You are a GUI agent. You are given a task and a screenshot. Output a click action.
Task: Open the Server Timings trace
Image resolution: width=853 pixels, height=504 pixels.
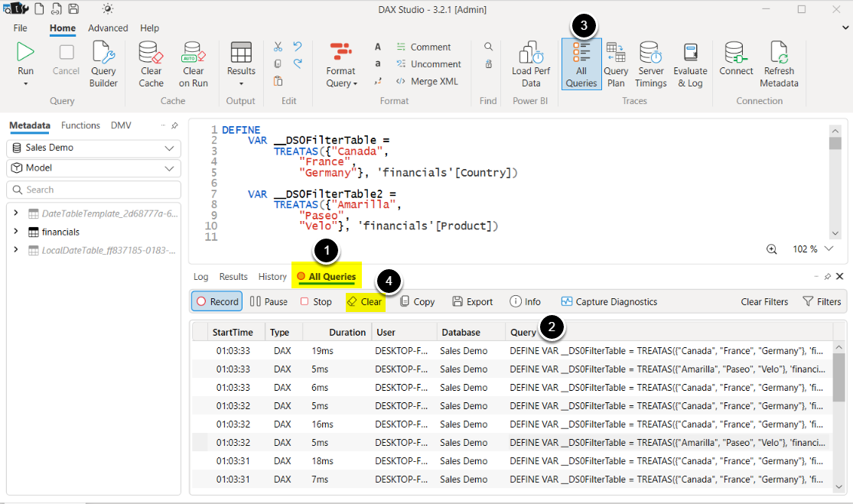click(x=650, y=64)
